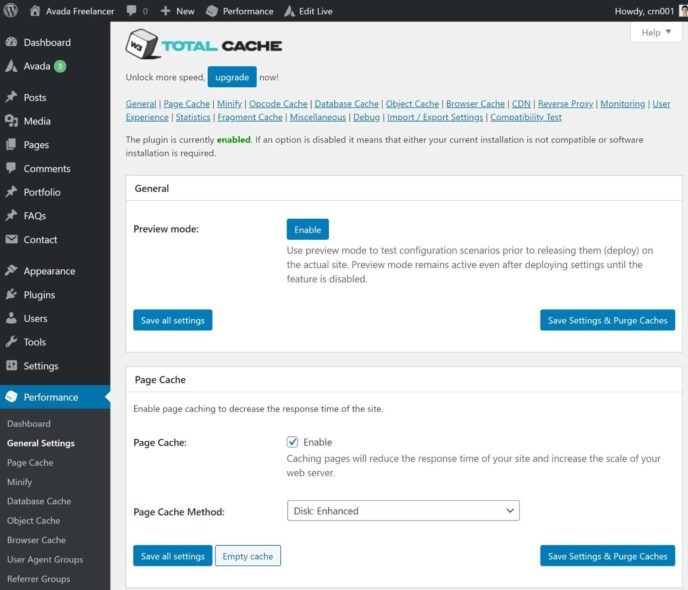The image size is (688, 590).
Task: Toggle the Page Cache Enable checkbox
Action: tap(292, 442)
